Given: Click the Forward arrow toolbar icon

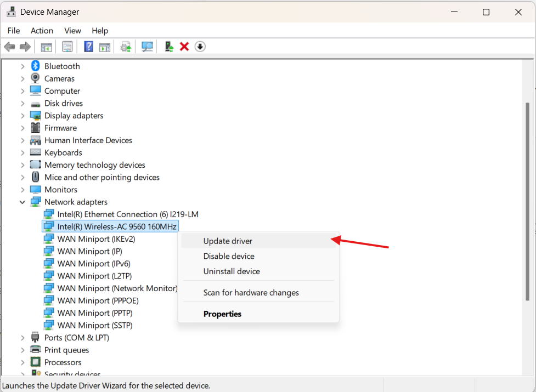Looking at the screenshot, I should (25, 47).
